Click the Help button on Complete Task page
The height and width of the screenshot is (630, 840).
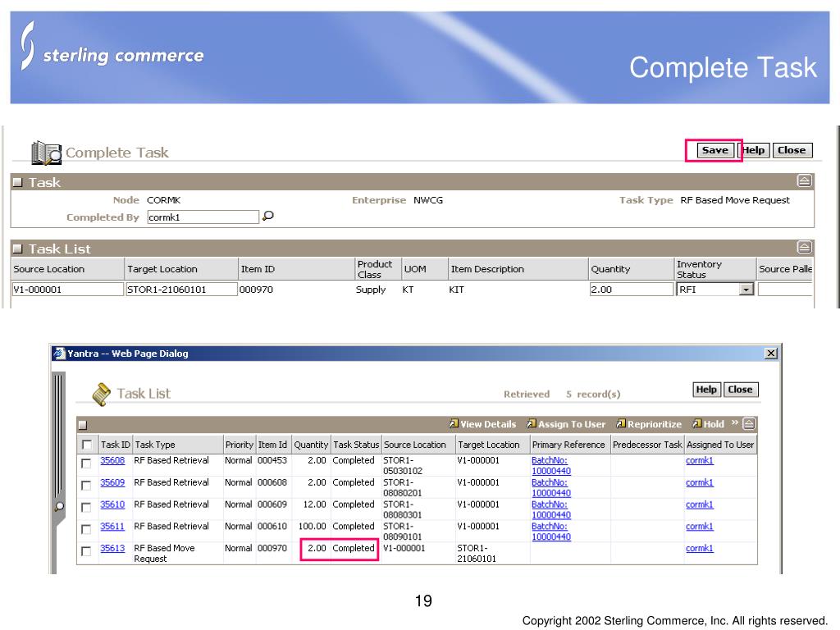point(755,151)
